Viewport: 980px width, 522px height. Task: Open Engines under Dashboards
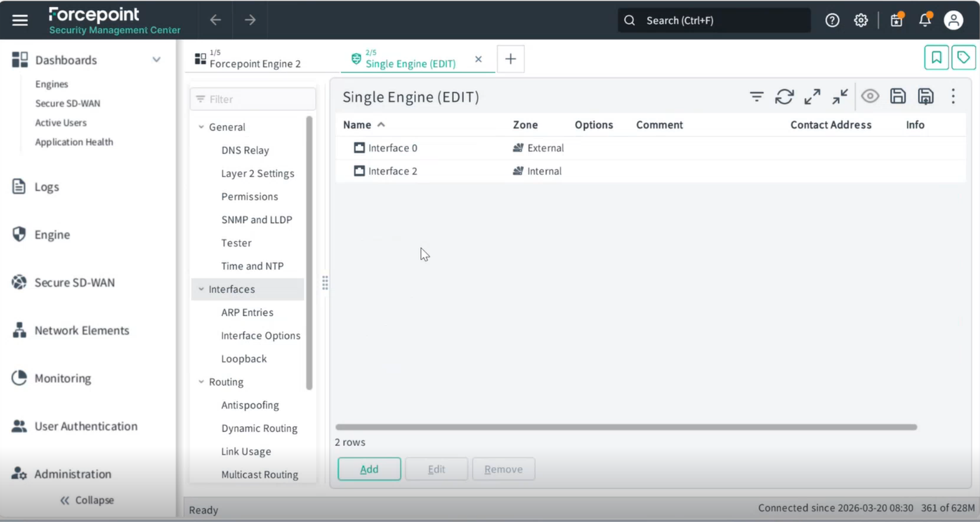52,84
